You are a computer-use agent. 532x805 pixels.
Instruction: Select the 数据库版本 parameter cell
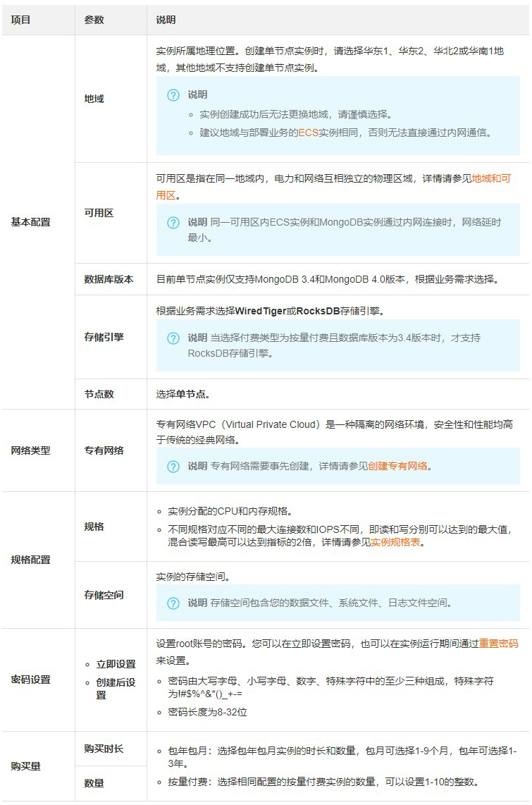pos(109,279)
